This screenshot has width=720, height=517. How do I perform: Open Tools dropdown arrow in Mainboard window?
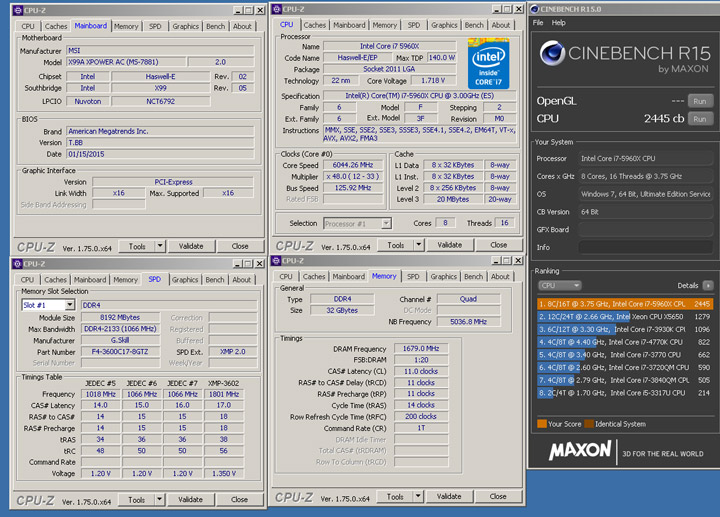[159, 246]
